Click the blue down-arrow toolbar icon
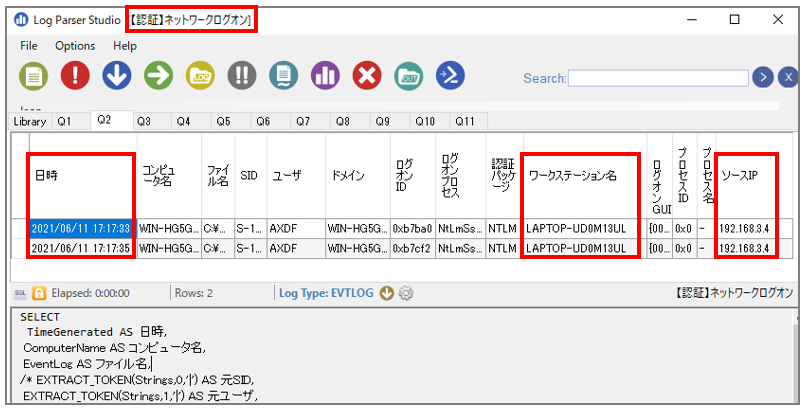The image size is (806, 410). pyautogui.click(x=117, y=76)
